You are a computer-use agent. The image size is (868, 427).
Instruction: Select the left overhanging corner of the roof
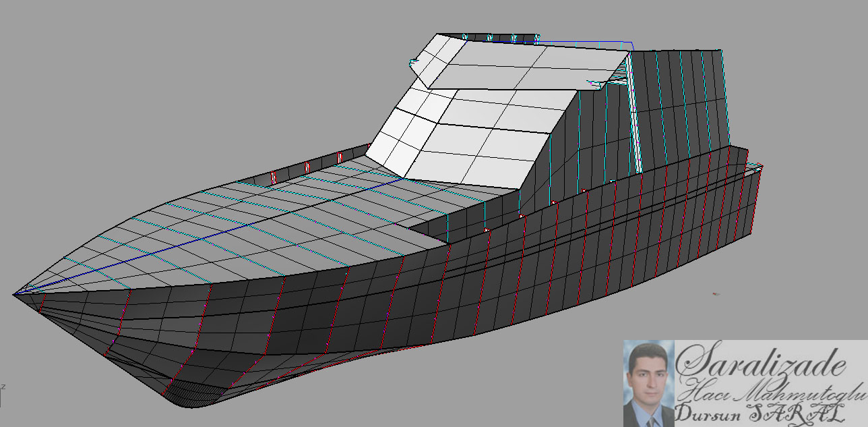pos(414,63)
